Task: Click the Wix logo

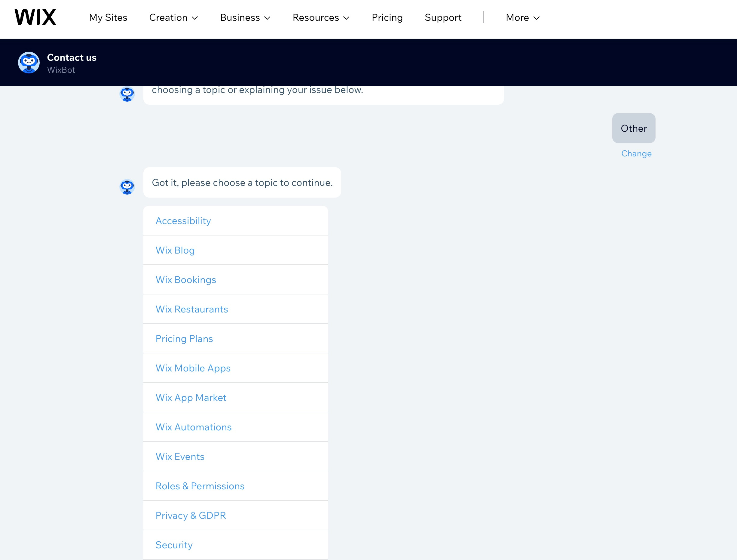Action: pos(35,17)
